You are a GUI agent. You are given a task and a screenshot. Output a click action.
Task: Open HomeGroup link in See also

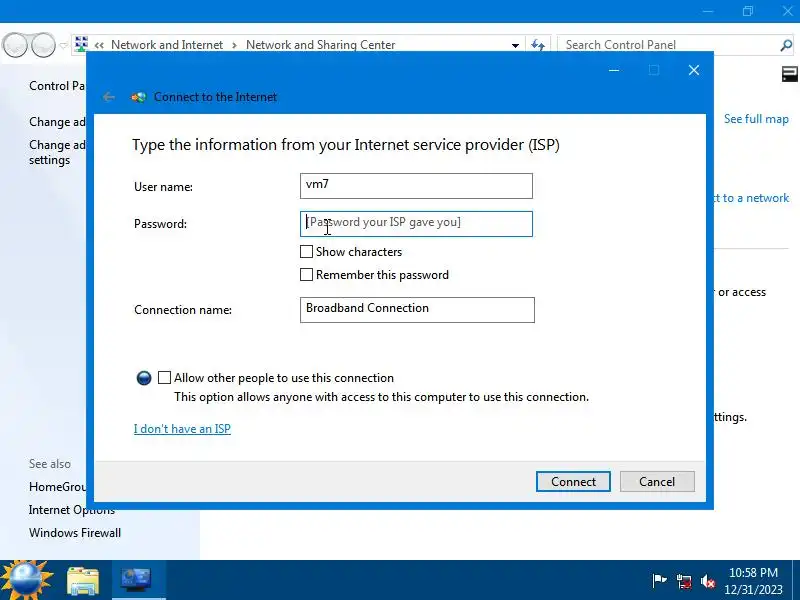(x=57, y=487)
